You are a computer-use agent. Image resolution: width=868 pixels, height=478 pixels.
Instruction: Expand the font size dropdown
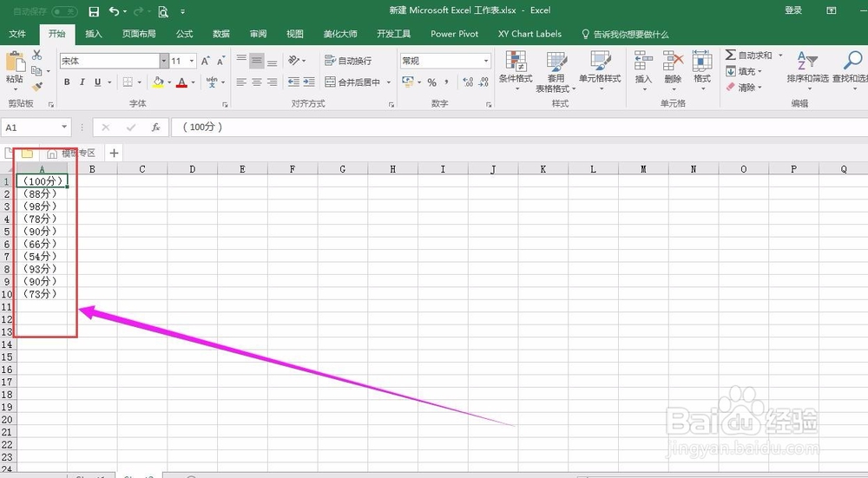point(192,61)
